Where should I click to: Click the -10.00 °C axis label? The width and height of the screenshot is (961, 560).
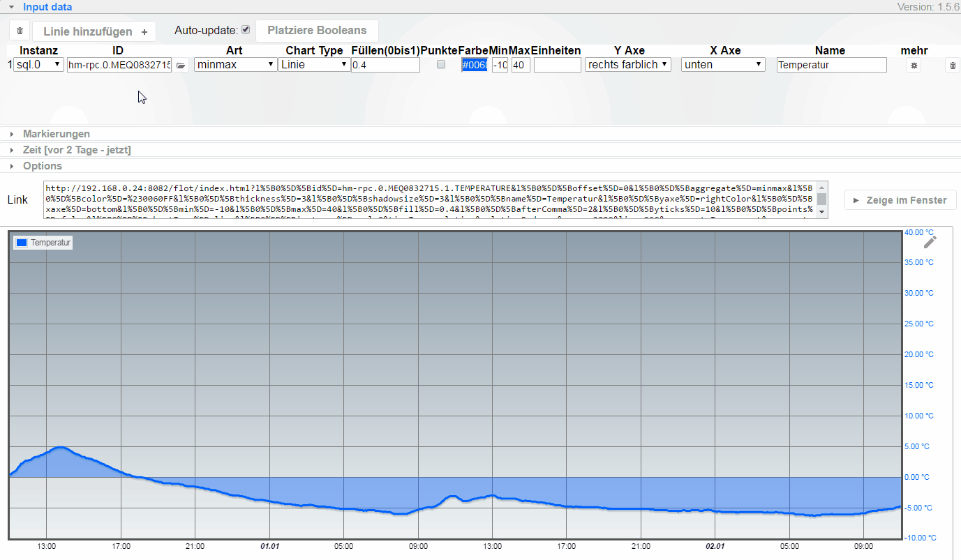(920, 538)
